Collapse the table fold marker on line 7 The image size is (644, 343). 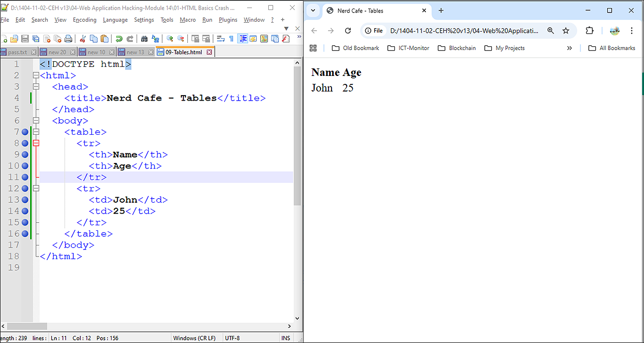(36, 132)
